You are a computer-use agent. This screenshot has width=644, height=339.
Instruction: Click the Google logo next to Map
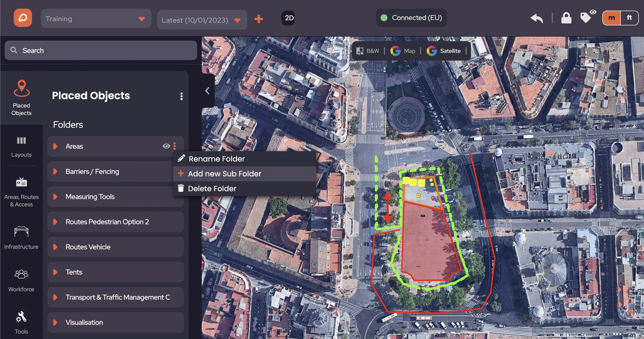(395, 51)
